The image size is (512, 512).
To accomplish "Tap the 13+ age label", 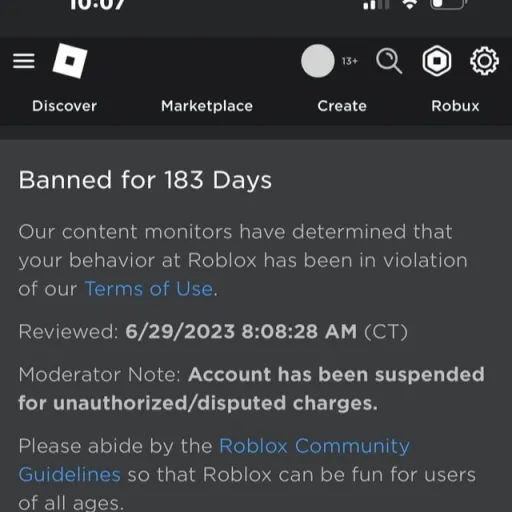I will [349, 61].
